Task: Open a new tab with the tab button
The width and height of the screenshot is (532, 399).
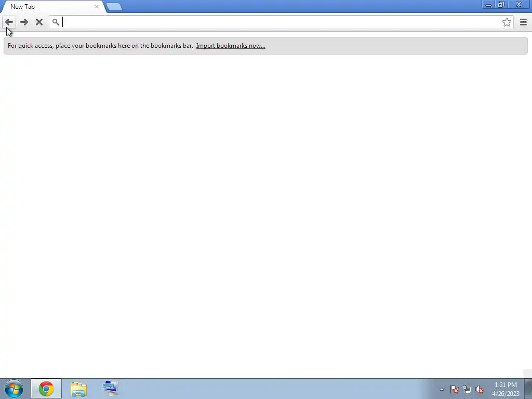Action: pyautogui.click(x=114, y=7)
